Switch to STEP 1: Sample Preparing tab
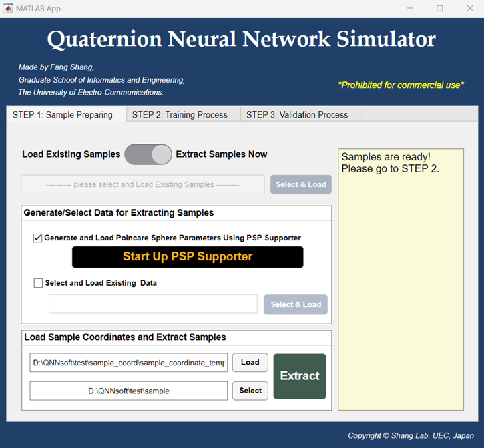Image resolution: width=484 pixels, height=448 pixels. (x=66, y=115)
